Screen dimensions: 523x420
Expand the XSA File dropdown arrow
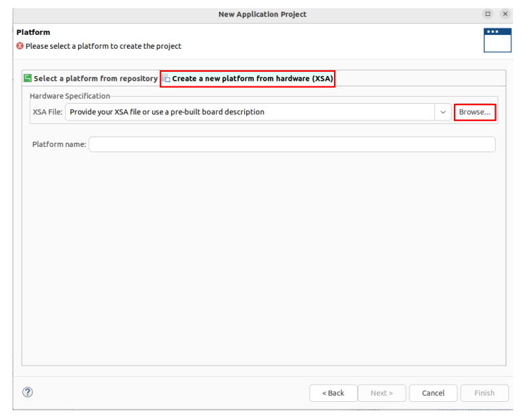tap(443, 112)
